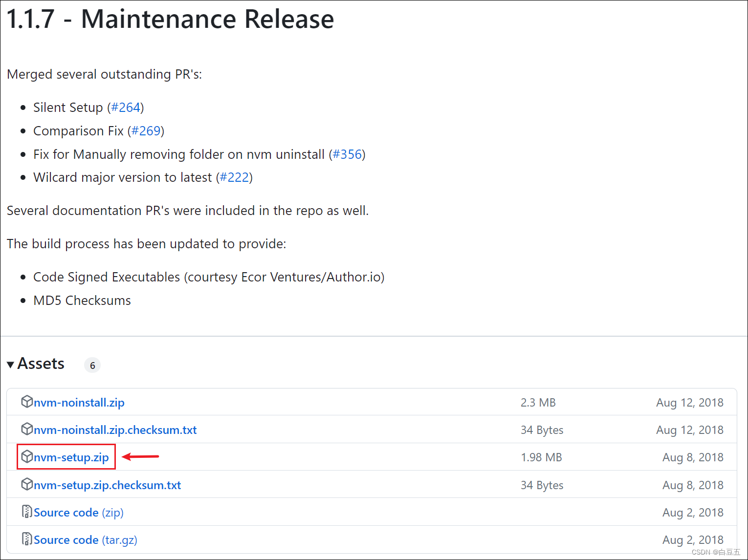
Task: Click the 1.1.7 - Maintenance Release title
Action: [170, 19]
